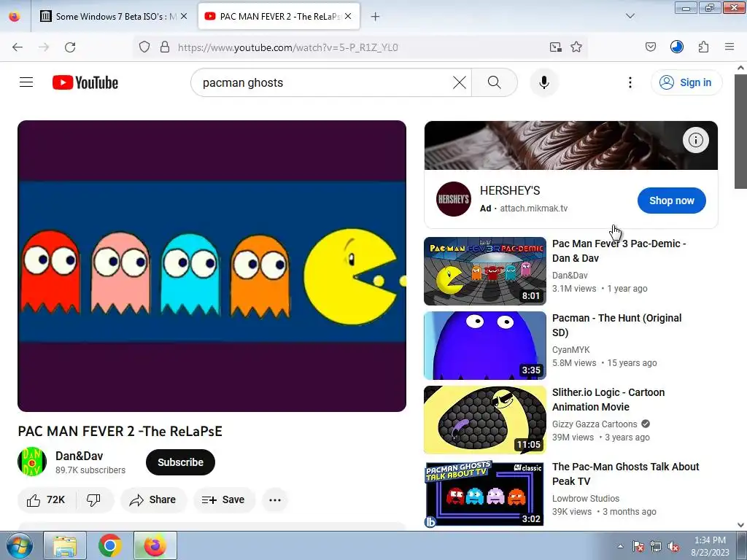747x560 pixels.
Task: Open the Hershey's advertiser avatar
Action: 454,199
